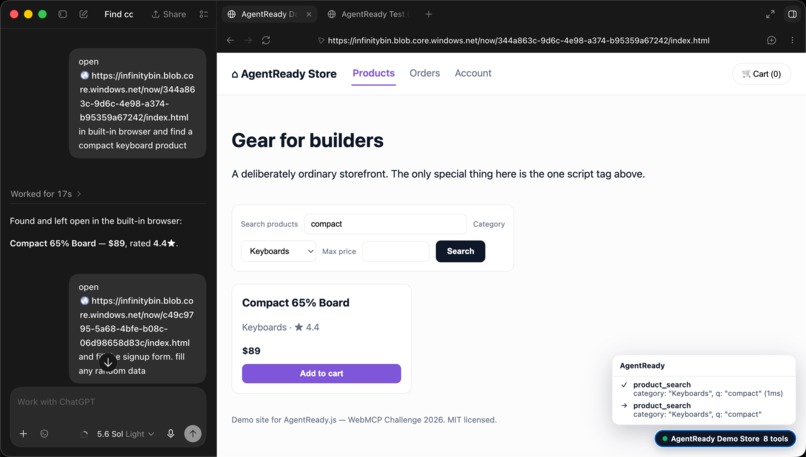Click Compact 65% Board product title
806x457 pixels.
coord(296,303)
